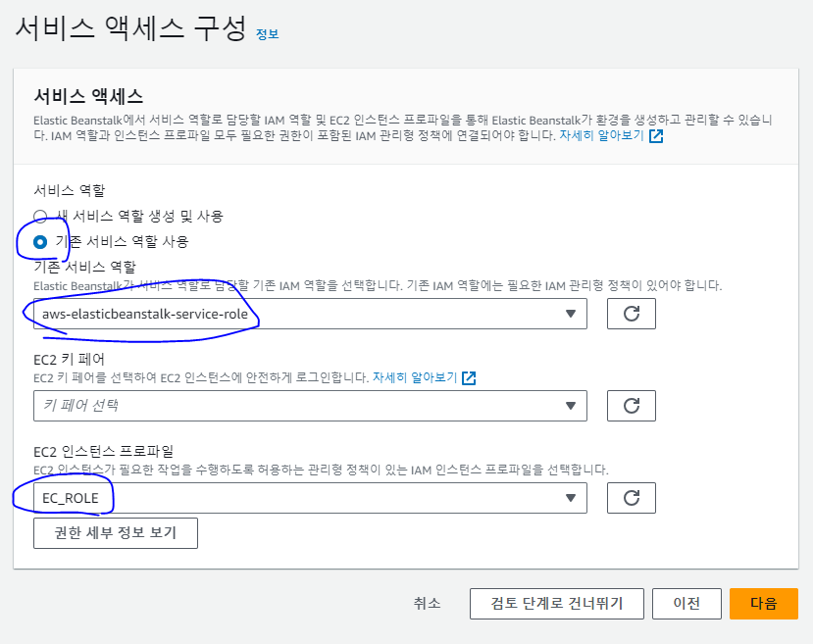
Task: Refresh the existing service role list
Action: click(x=631, y=314)
